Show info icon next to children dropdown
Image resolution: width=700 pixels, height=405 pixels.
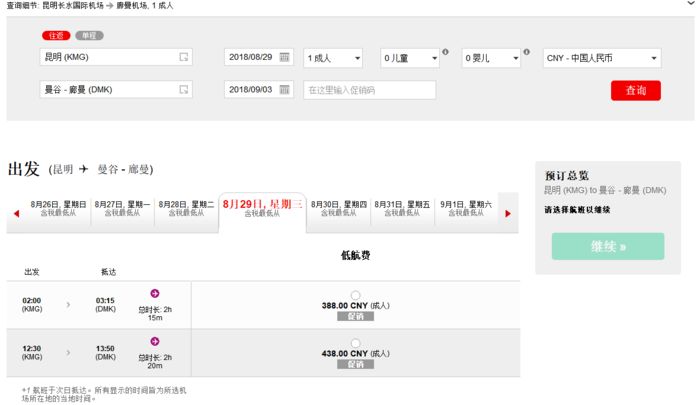coord(445,52)
